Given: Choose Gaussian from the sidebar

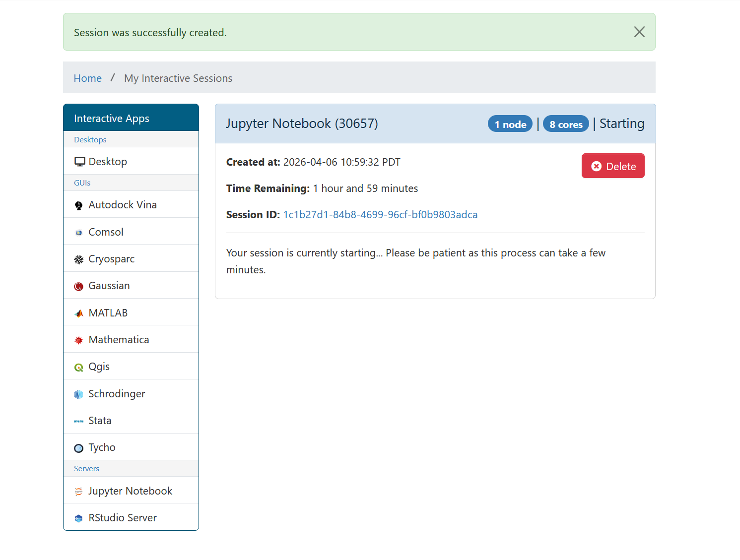Looking at the screenshot, I should [131, 286].
